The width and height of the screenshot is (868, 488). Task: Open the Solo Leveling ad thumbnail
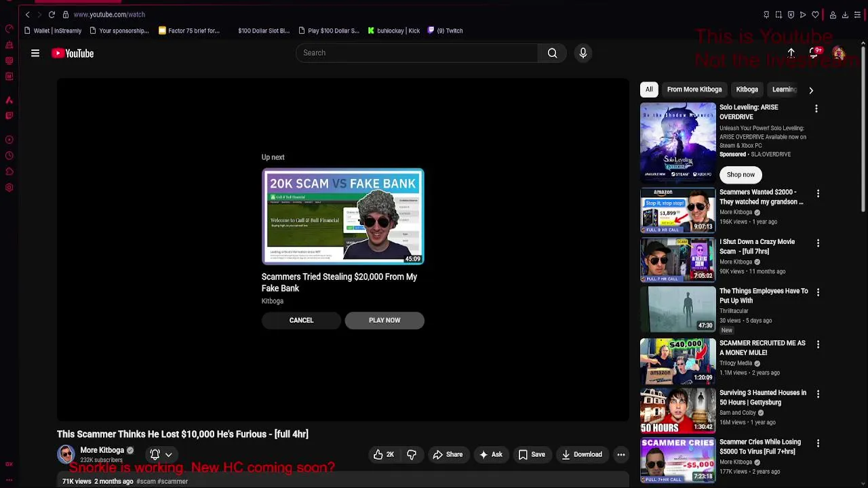[678, 143]
